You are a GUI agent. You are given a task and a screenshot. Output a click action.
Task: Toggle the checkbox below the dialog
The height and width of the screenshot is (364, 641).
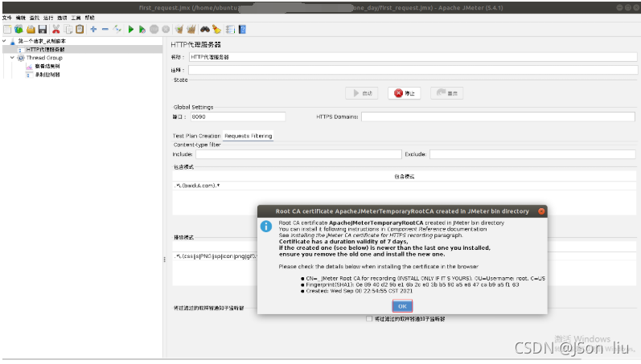[369, 319]
